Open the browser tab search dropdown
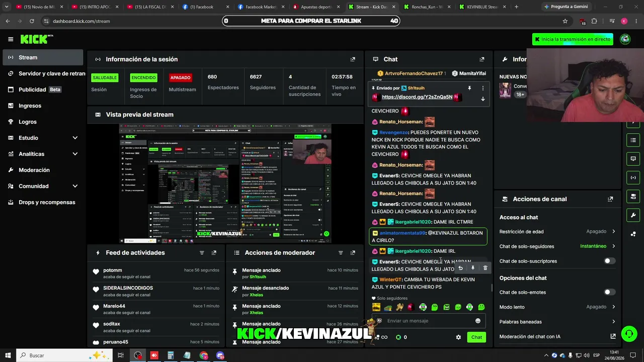The width and height of the screenshot is (644, 362). pos(7,7)
